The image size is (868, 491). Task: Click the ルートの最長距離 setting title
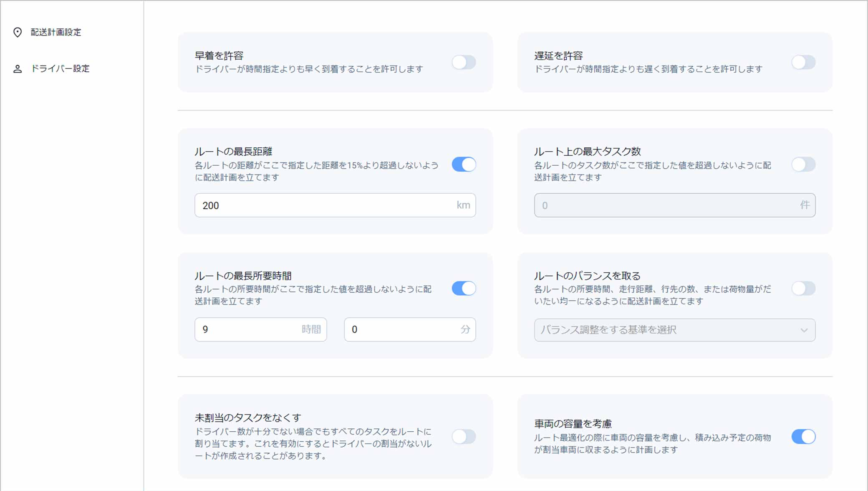[233, 151]
